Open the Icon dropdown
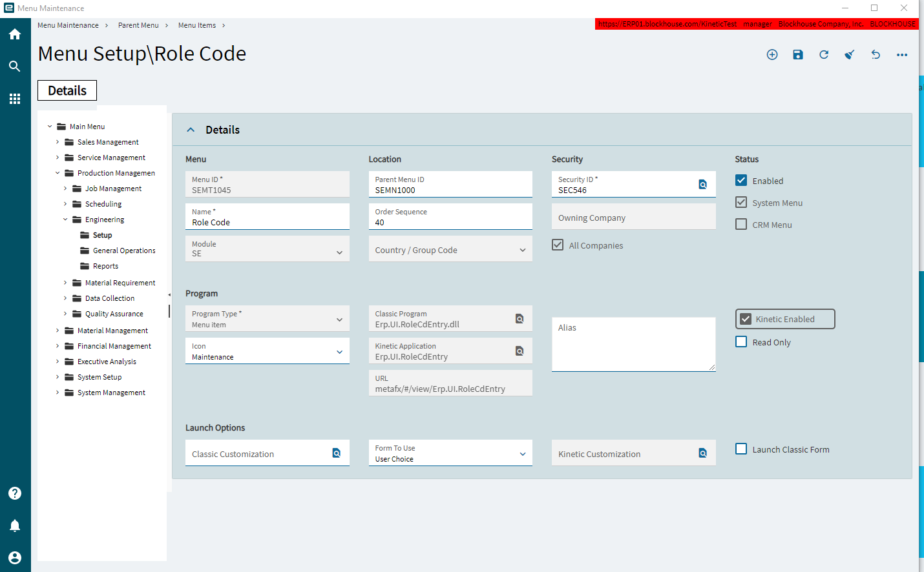Screen dimensions: 924x572 pos(268,351)
